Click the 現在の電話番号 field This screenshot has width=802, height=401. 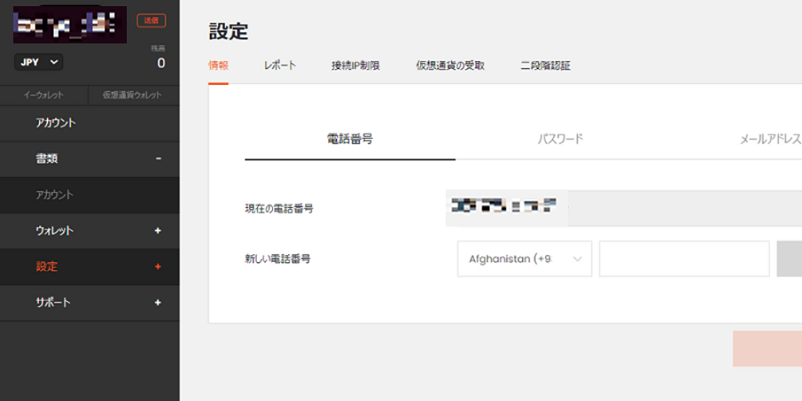624,208
